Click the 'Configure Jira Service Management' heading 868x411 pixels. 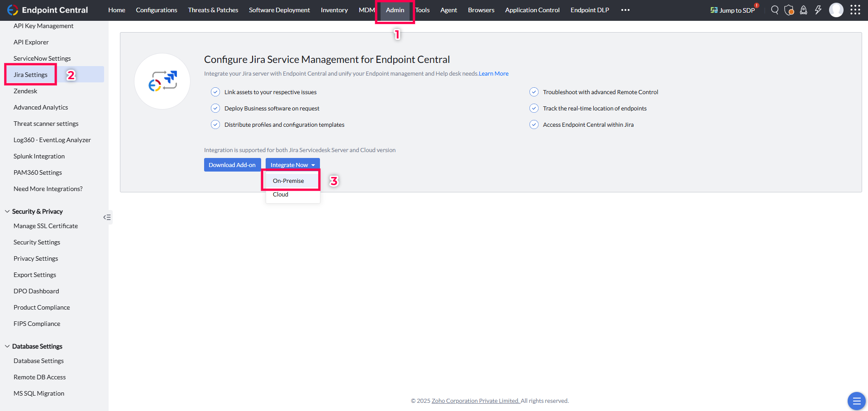click(327, 59)
